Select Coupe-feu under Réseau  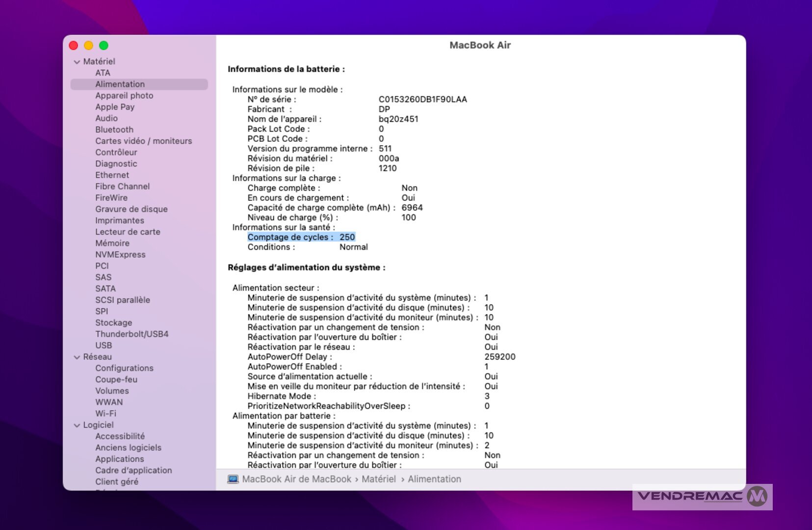coord(116,379)
